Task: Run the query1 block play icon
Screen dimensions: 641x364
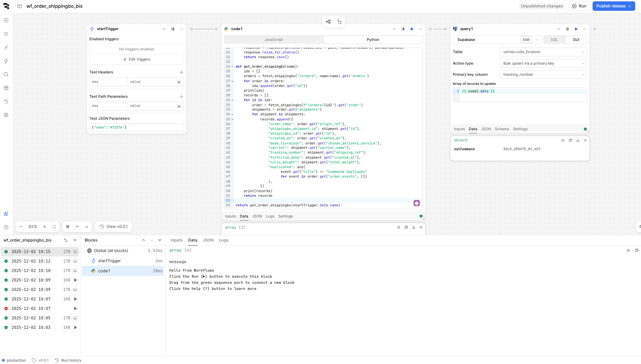Action: tap(576, 29)
